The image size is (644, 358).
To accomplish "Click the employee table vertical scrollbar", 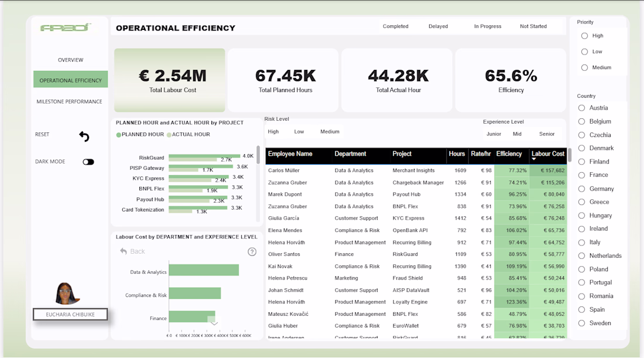I will pos(569,155).
